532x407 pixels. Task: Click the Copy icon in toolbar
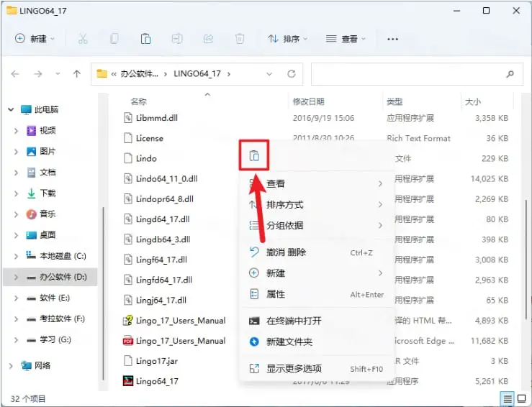coord(114,39)
